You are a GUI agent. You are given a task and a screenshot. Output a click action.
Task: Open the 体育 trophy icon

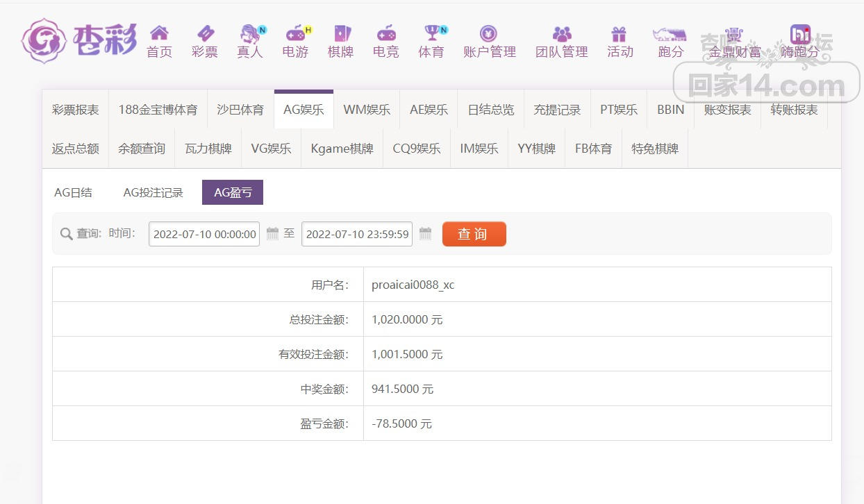pos(431,33)
